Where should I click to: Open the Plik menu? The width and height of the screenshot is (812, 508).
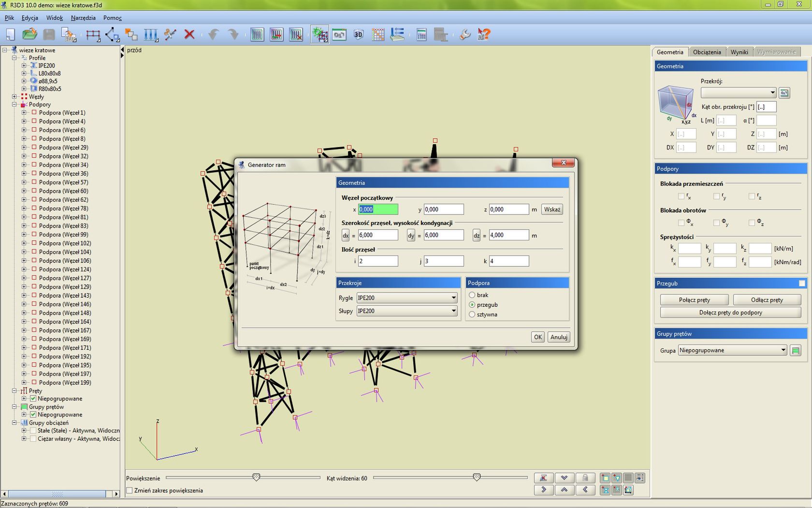9,18
